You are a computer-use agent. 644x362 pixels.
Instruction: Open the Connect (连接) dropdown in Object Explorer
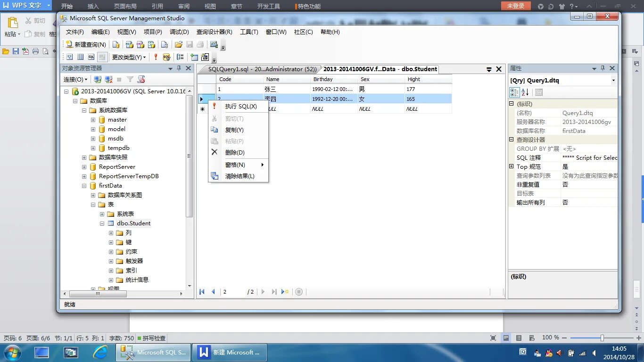[75, 80]
